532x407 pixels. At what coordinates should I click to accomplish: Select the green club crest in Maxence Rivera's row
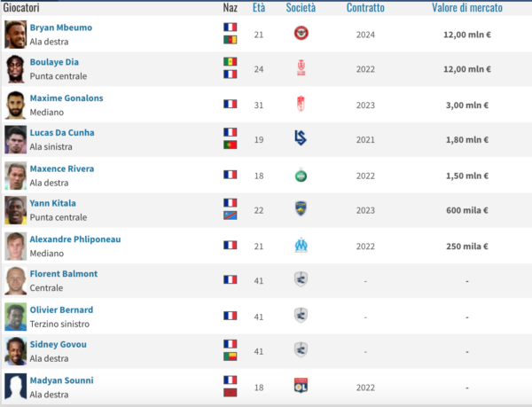tap(301, 174)
